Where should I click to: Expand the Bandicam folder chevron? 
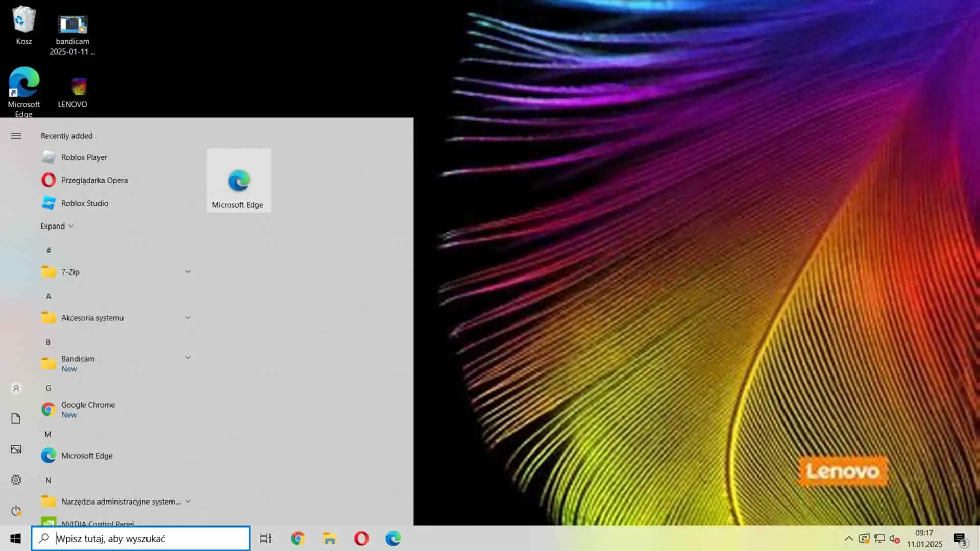tap(188, 358)
